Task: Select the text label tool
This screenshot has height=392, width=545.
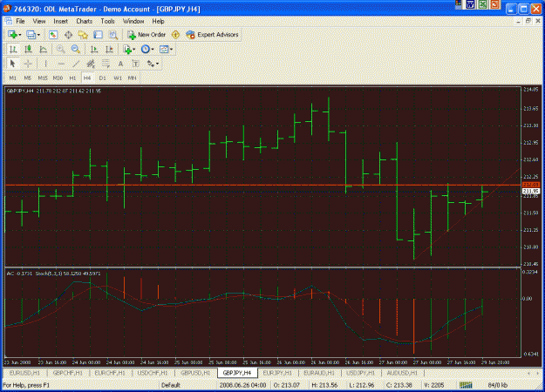Action: pos(135,64)
